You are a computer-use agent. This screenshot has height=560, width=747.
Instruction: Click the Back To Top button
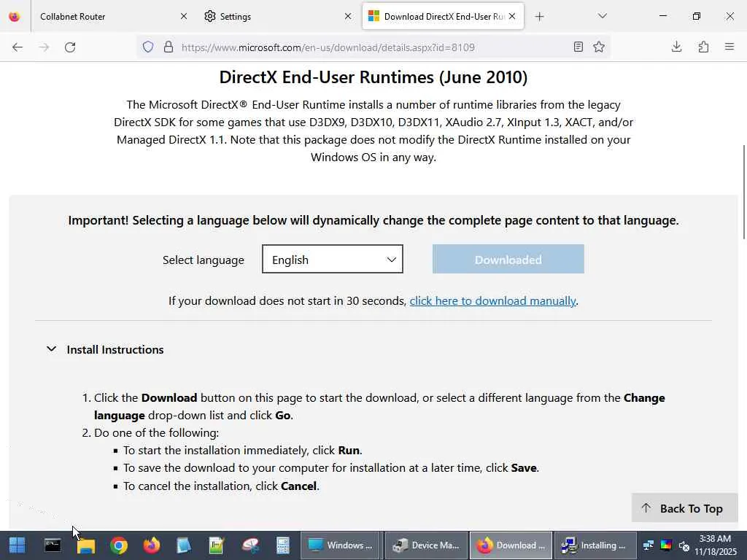pyautogui.click(x=684, y=508)
